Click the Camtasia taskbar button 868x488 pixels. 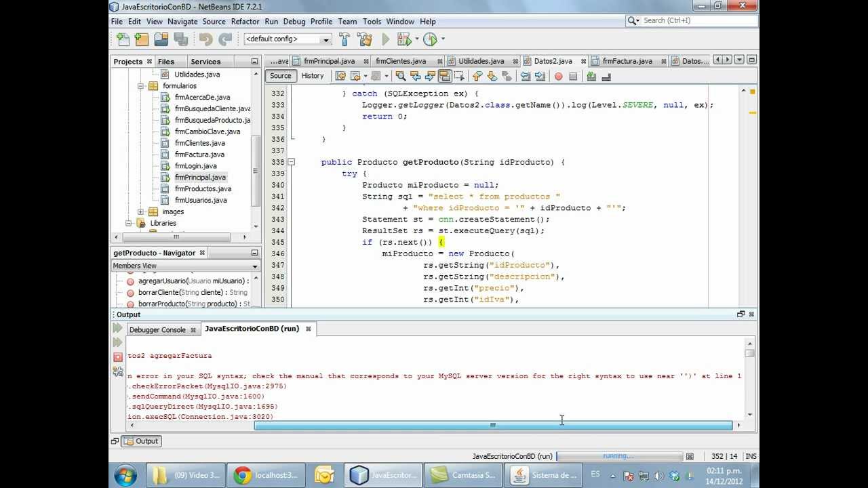tap(465, 475)
